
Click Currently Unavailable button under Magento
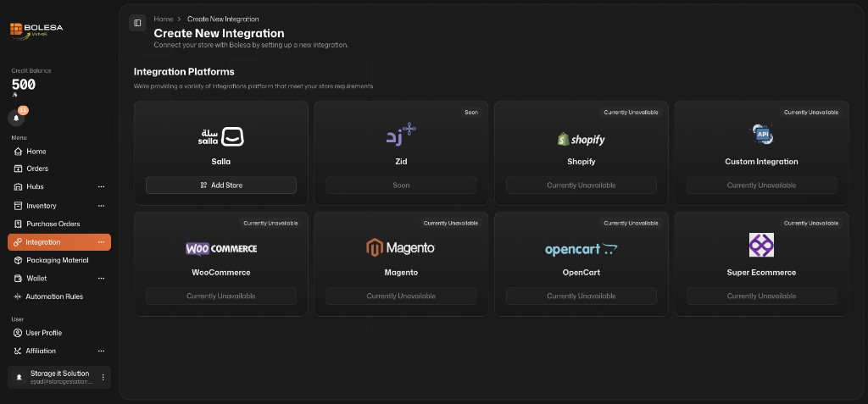pos(401,296)
